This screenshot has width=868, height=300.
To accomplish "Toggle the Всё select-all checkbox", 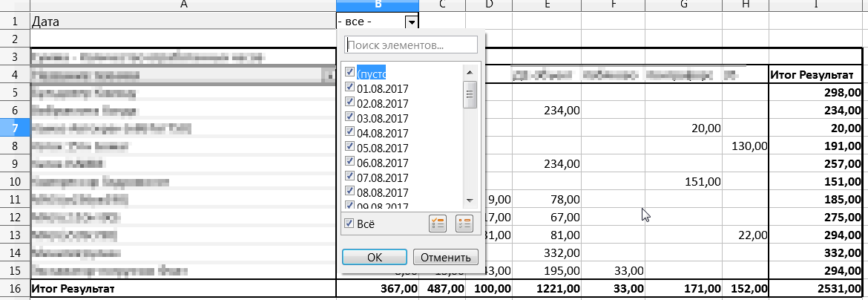I will click(349, 224).
